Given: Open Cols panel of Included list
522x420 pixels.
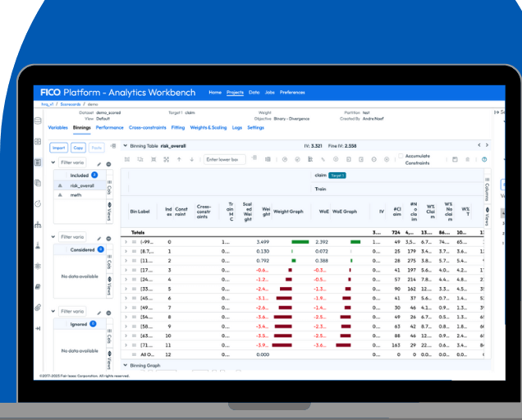Looking at the screenshot, I should (109, 187).
